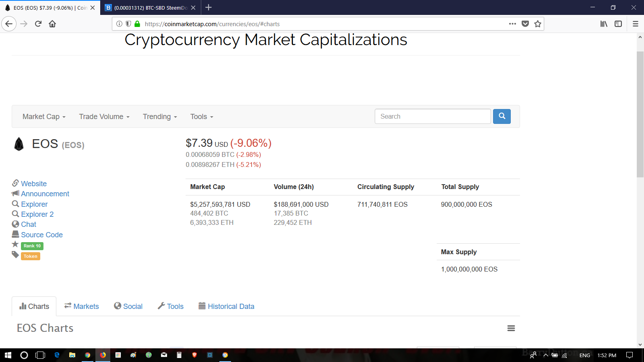Open the Brave browser taskbar icon

coord(194,355)
